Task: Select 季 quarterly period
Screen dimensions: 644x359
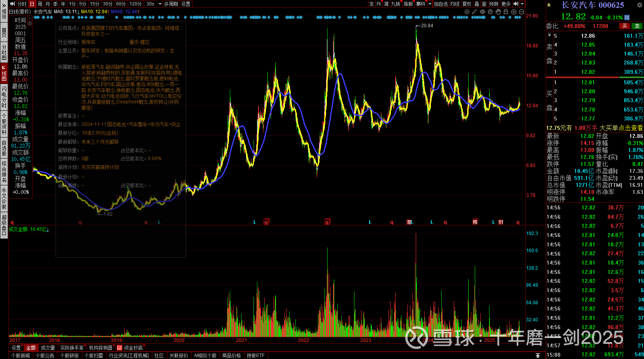Action: pyautogui.click(x=56, y=4)
